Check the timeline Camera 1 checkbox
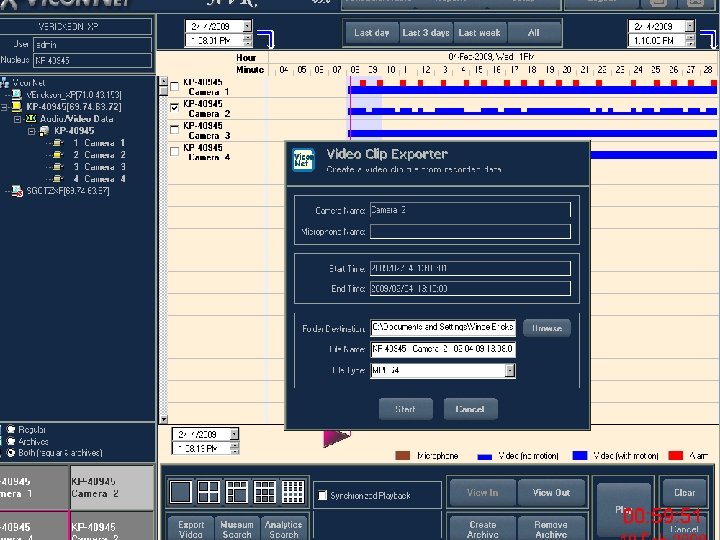 tap(174, 86)
